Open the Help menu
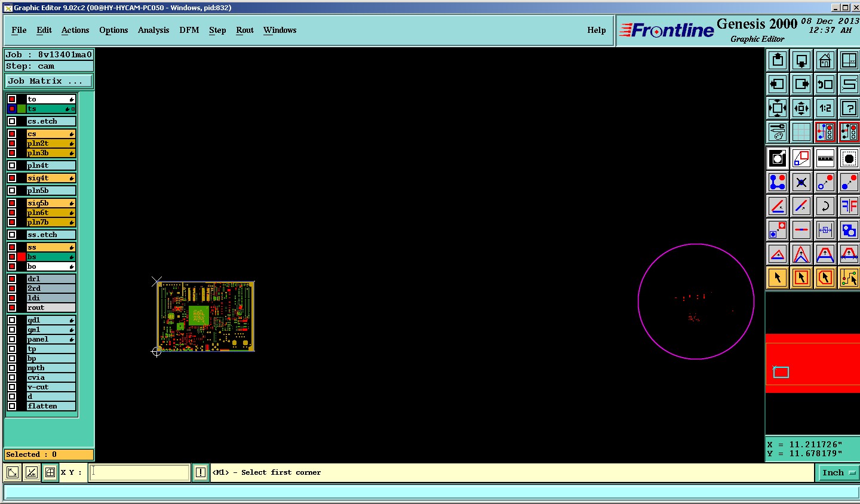 pos(597,30)
